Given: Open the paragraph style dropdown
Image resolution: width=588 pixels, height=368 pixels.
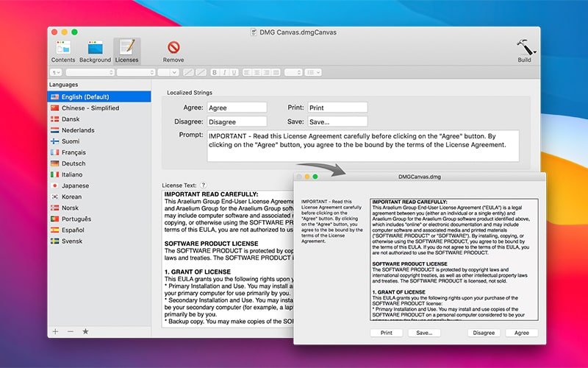Looking at the screenshot, I should pos(56,72).
